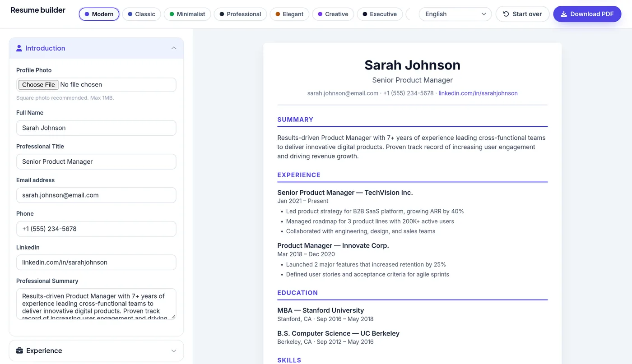The width and height of the screenshot is (632, 364).
Task: Click B.S. Computer Science — UC Berkeley entry
Action: [x=338, y=334]
